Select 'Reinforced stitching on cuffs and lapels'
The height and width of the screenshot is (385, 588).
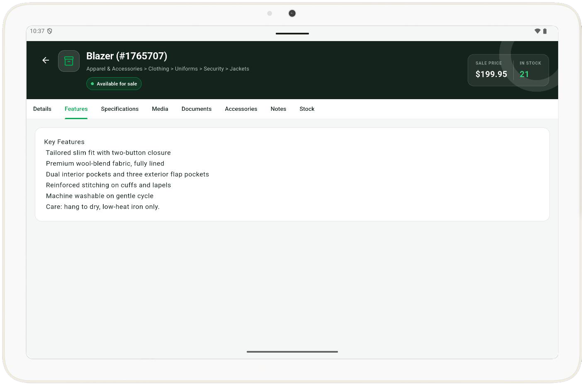(x=108, y=185)
